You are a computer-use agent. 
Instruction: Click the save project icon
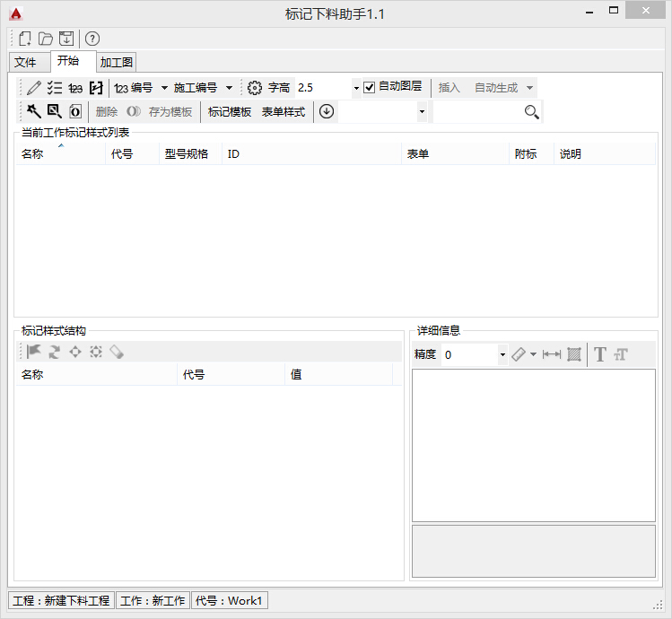point(66,39)
